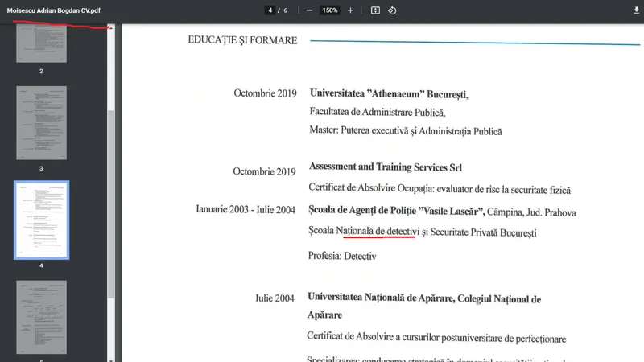
Task: Click the zoom in plus button
Action: click(x=350, y=10)
